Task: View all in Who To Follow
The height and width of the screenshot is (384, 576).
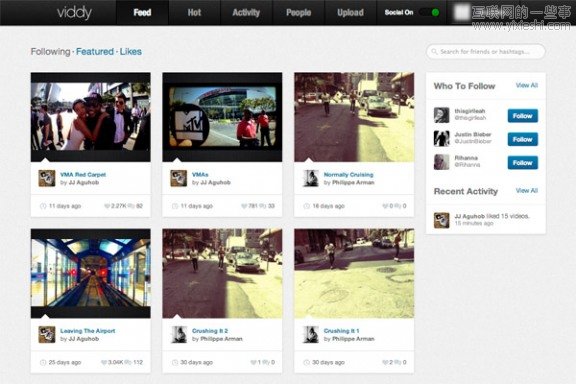Action: pyautogui.click(x=526, y=85)
